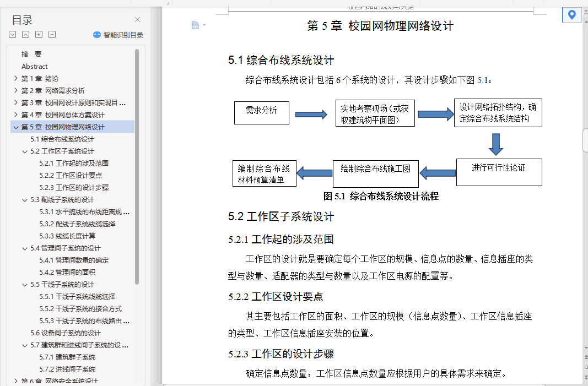Go to 5.5.1 干线子系统线缆选择
Screen dimensions: 588x386
tap(77, 296)
